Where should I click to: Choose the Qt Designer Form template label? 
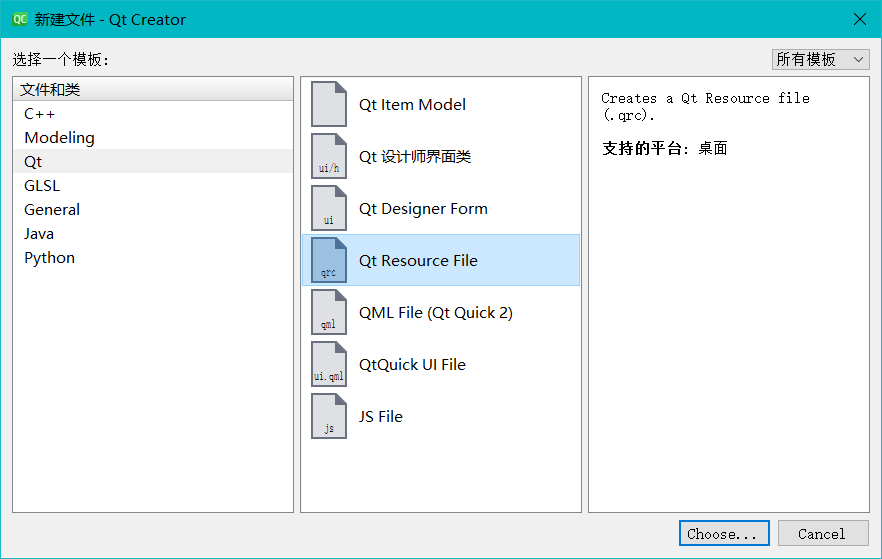click(423, 209)
